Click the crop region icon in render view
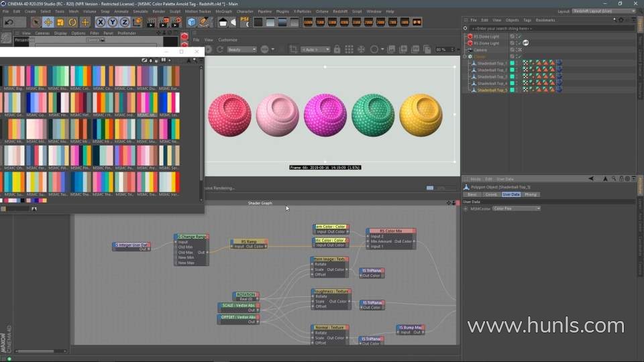The height and width of the screenshot is (362, 644). click(292, 50)
